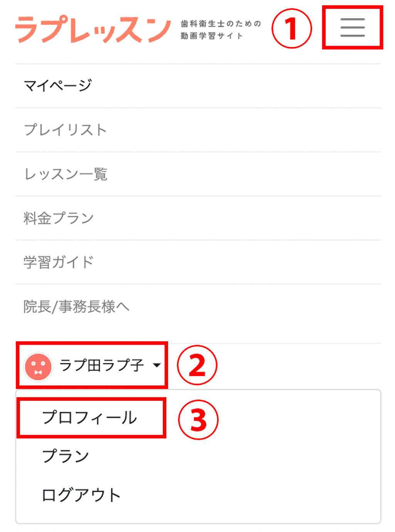Expand the ラプ田ラプ子 dropdown arrow
The image size is (395, 532).
[157, 365]
